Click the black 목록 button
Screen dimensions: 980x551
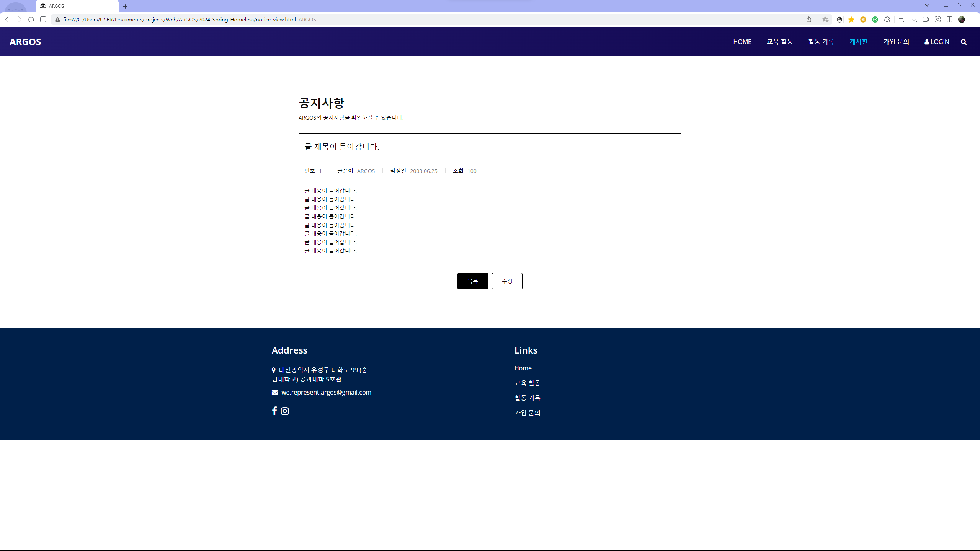[x=472, y=281]
